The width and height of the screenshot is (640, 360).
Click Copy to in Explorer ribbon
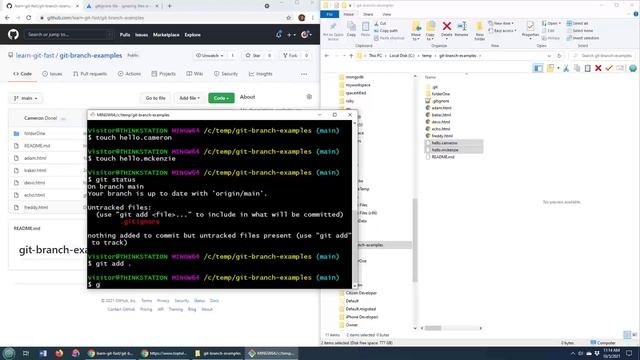coord(430,31)
